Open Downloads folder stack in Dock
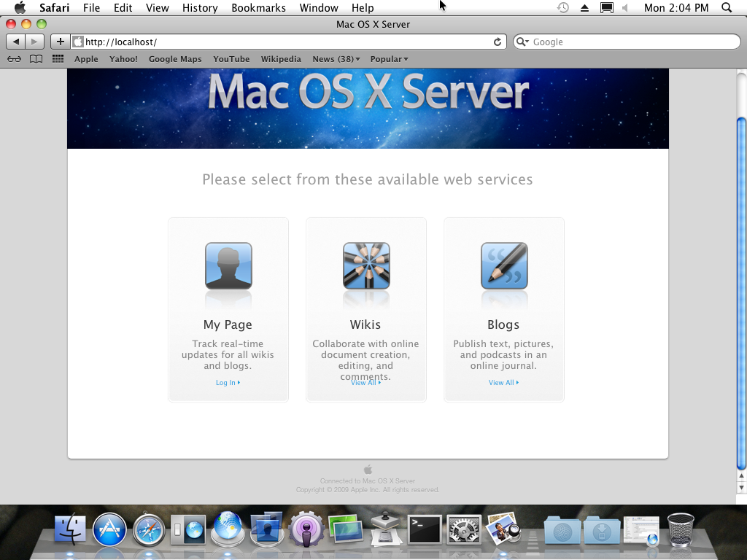The width and height of the screenshot is (747, 560). point(602,530)
